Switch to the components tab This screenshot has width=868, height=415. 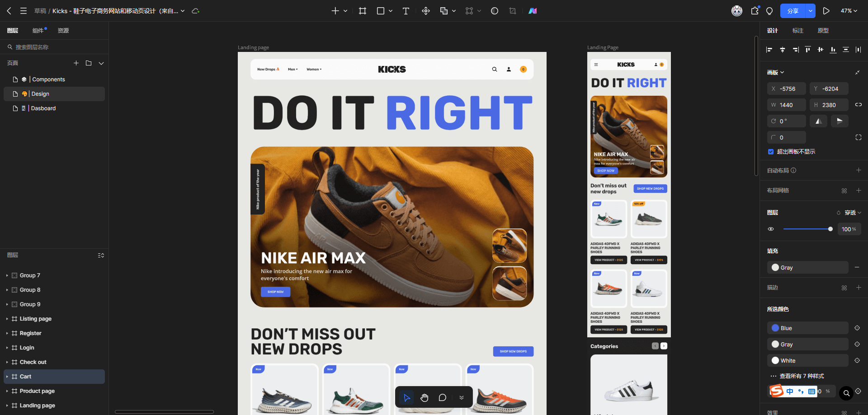[x=38, y=31]
